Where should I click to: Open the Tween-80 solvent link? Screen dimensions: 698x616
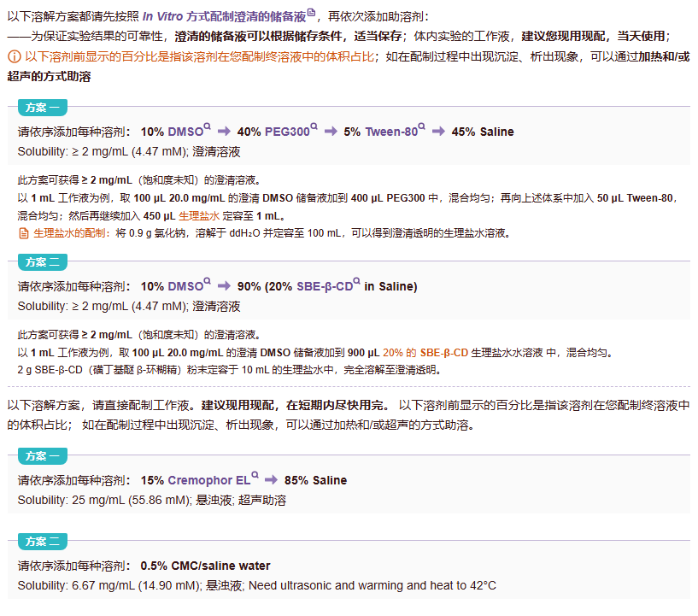pos(391,132)
